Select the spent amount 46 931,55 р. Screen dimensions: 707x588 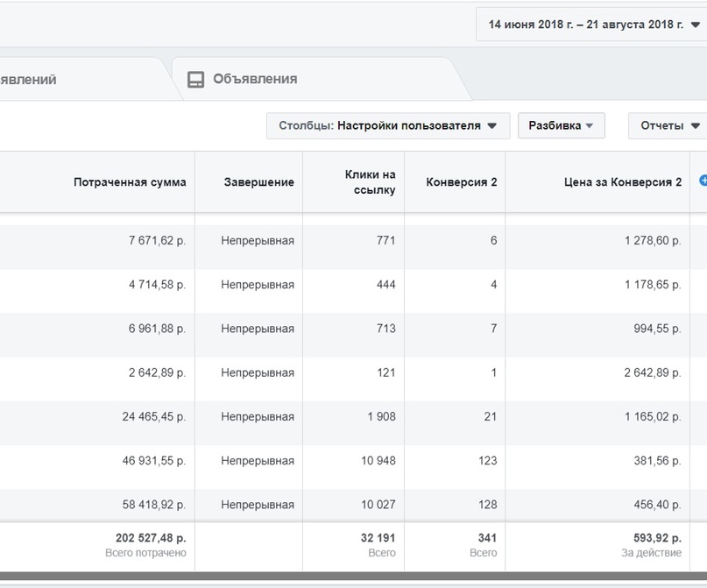coord(154,460)
